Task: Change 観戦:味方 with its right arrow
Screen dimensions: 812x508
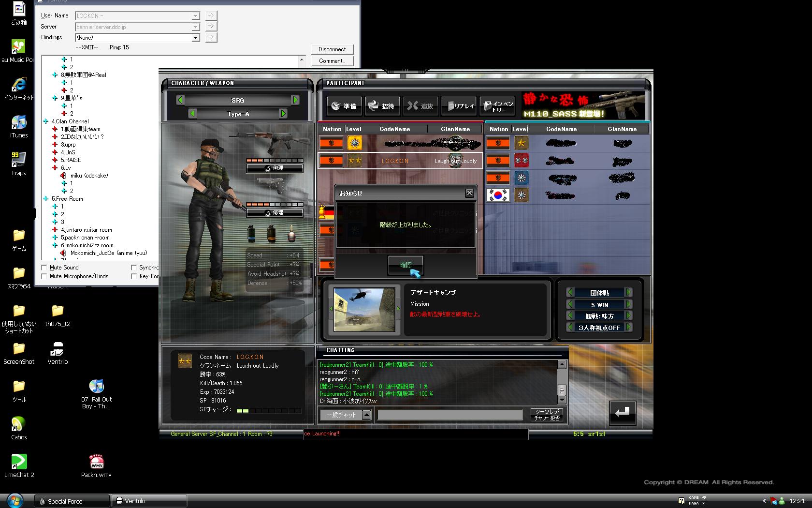Action: 628,316
